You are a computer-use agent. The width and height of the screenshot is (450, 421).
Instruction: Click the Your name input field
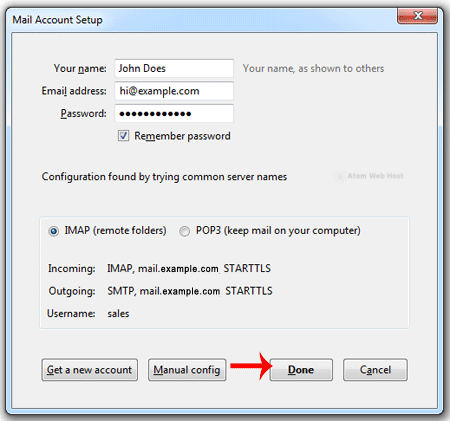click(174, 68)
